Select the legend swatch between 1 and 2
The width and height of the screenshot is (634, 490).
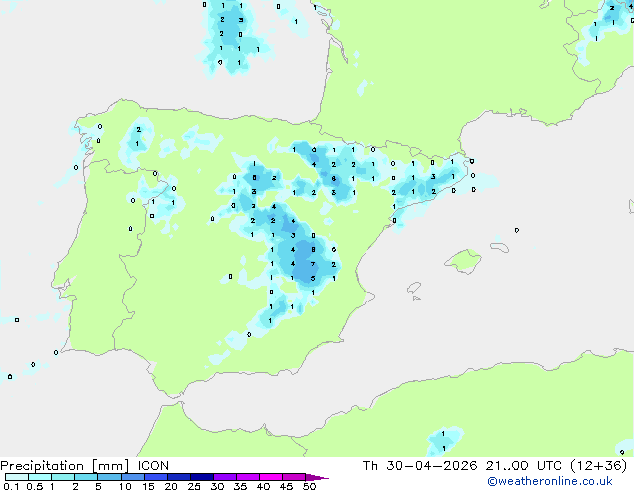tap(63, 477)
